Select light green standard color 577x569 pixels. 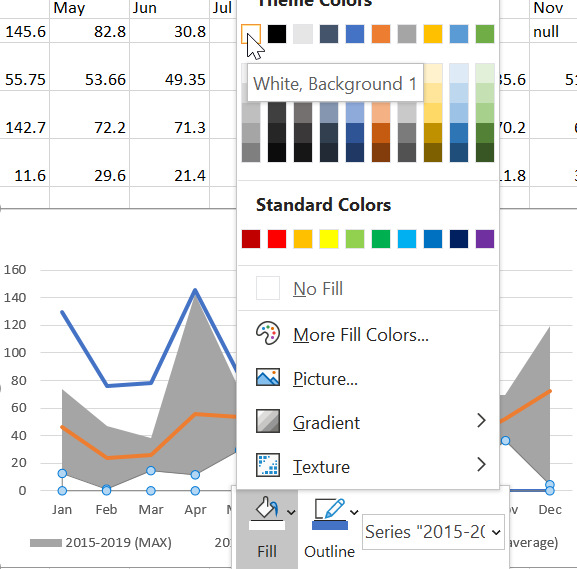(355, 239)
